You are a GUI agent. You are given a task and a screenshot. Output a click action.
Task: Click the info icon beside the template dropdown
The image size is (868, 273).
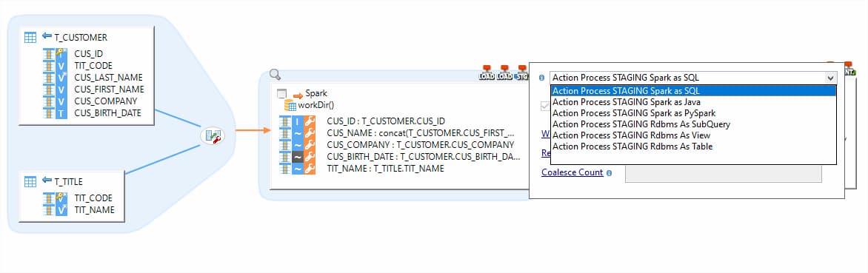click(x=541, y=78)
